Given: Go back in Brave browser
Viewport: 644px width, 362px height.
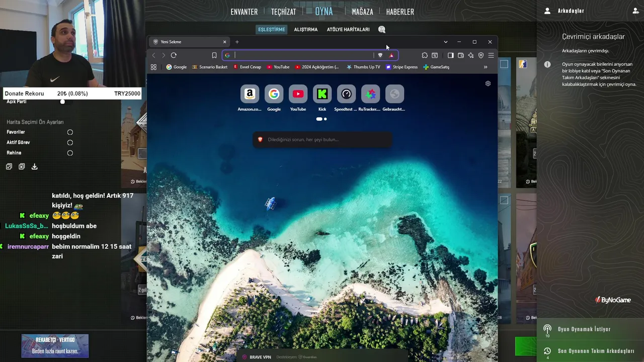Looking at the screenshot, I should [154, 55].
